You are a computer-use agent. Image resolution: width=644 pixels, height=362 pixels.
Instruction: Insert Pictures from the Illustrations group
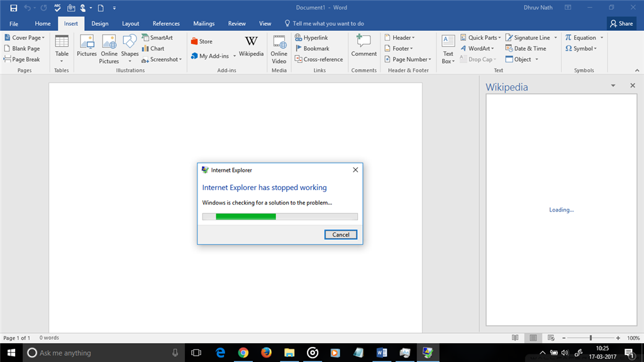(x=87, y=46)
